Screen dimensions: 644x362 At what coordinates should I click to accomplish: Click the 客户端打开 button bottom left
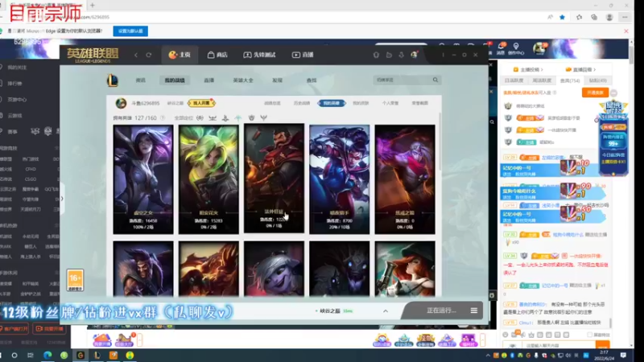pyautogui.click(x=14, y=329)
